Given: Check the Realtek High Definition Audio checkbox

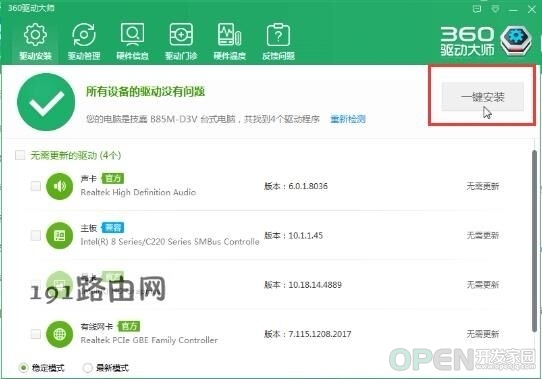Looking at the screenshot, I should [x=36, y=186].
